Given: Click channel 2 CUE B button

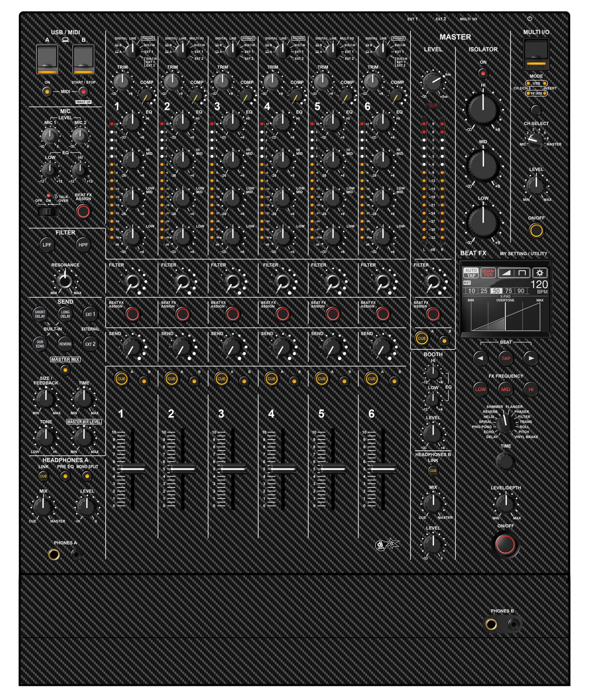Looking at the screenshot, I should pyautogui.click(x=194, y=381).
